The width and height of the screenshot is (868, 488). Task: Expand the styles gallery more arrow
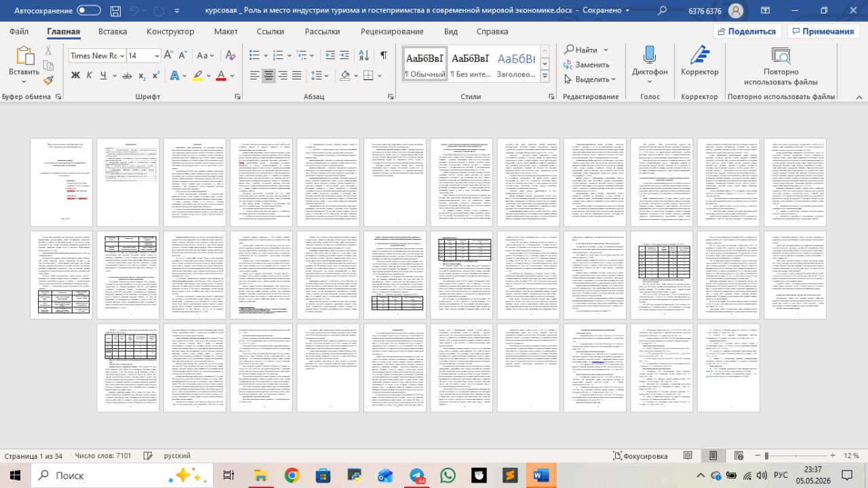[x=546, y=77]
